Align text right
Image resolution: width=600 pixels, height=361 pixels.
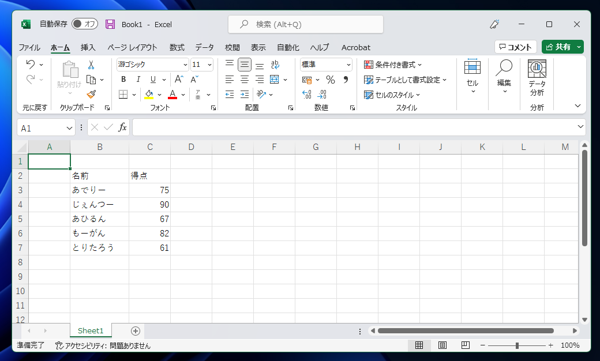click(x=259, y=79)
